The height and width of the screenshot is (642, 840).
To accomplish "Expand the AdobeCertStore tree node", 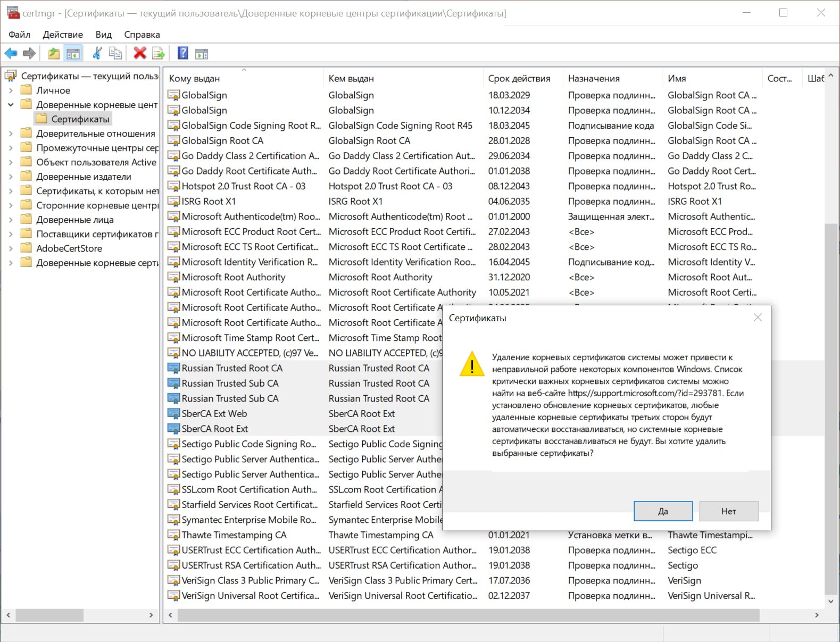I will coord(11,248).
